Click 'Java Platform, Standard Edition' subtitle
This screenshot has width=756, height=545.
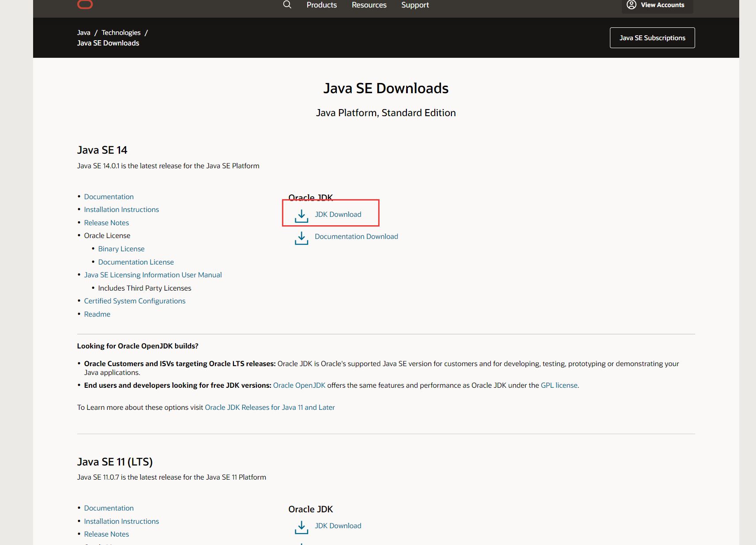coord(386,113)
